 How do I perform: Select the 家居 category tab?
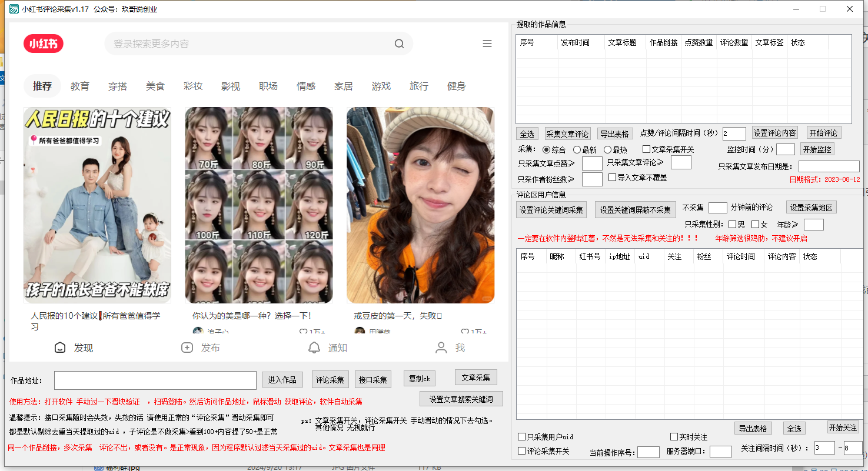(344, 86)
